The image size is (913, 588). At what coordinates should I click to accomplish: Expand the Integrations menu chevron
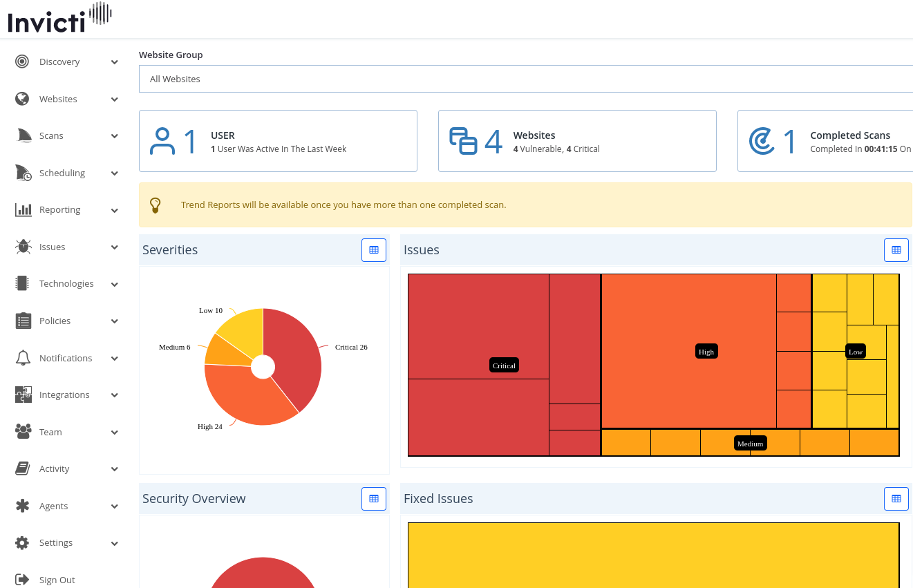(x=115, y=395)
